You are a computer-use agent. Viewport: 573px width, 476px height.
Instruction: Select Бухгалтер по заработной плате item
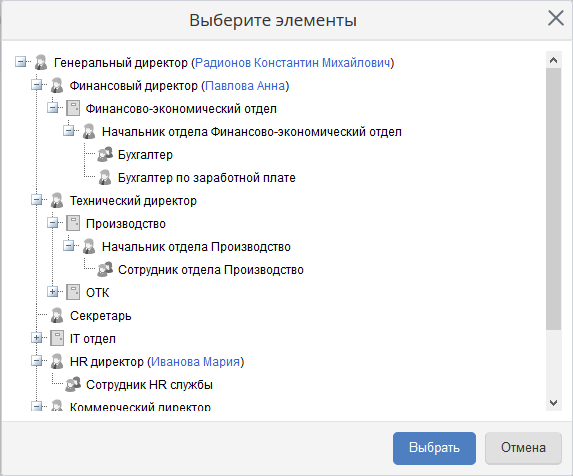click(x=206, y=178)
